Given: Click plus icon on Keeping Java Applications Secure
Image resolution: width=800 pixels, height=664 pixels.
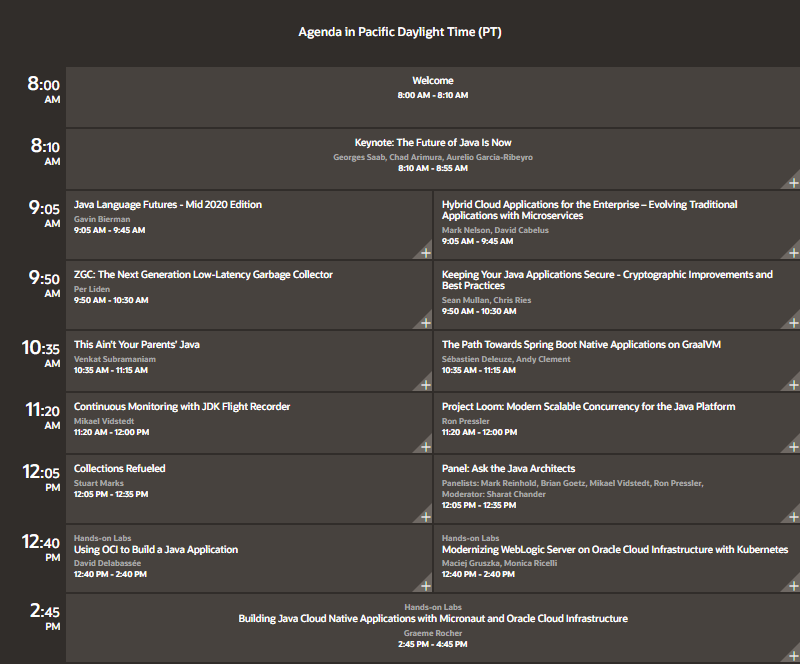Looking at the screenshot, I should pos(793,322).
